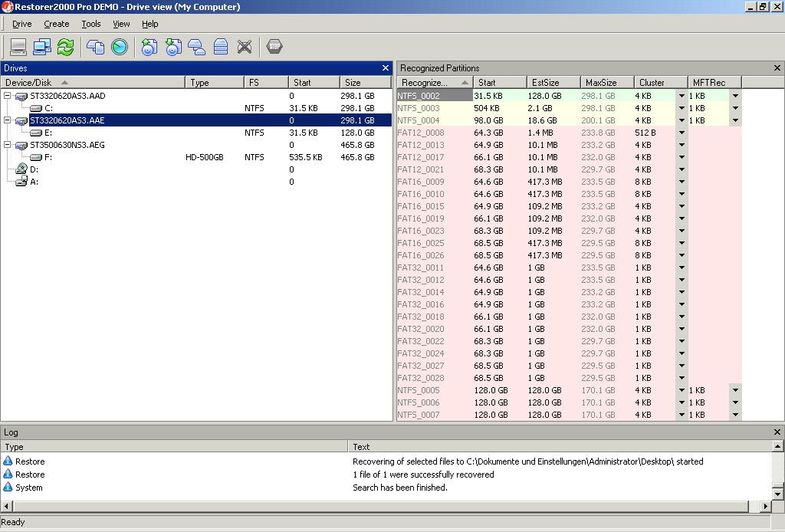Open Cluster dropdown for FAT32_0028 row
The image size is (785, 532).
[682, 378]
